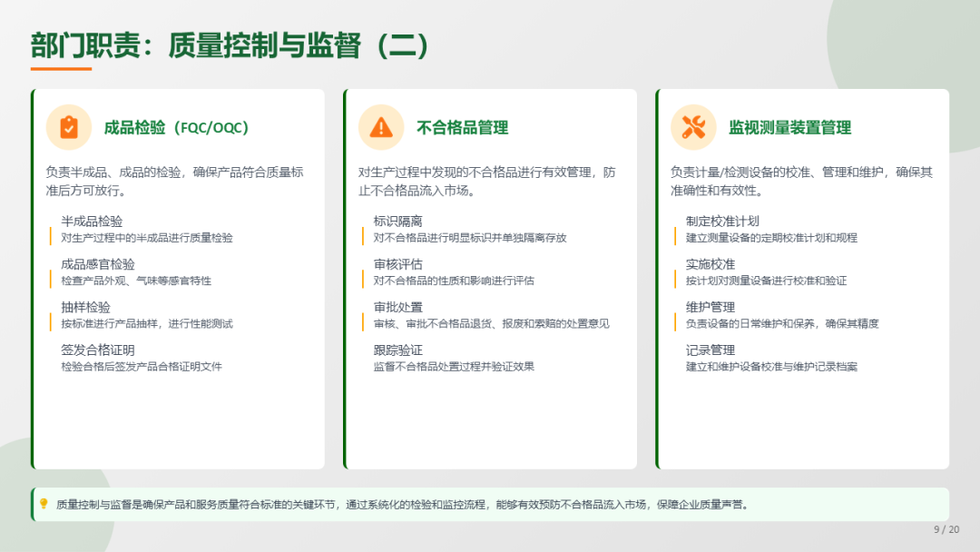Click the 审批处置 item heading
980x552 pixels.
(397, 307)
